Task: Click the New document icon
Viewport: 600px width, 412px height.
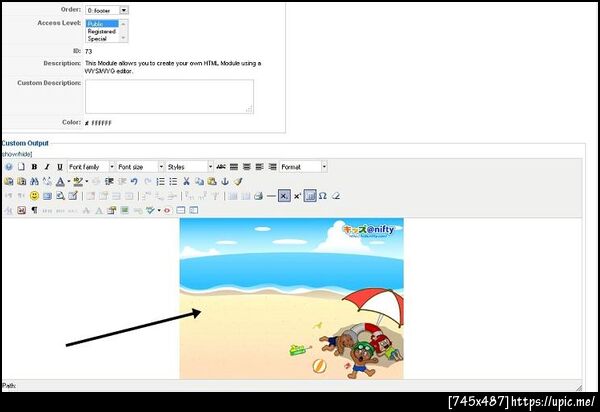Action: click(21, 167)
